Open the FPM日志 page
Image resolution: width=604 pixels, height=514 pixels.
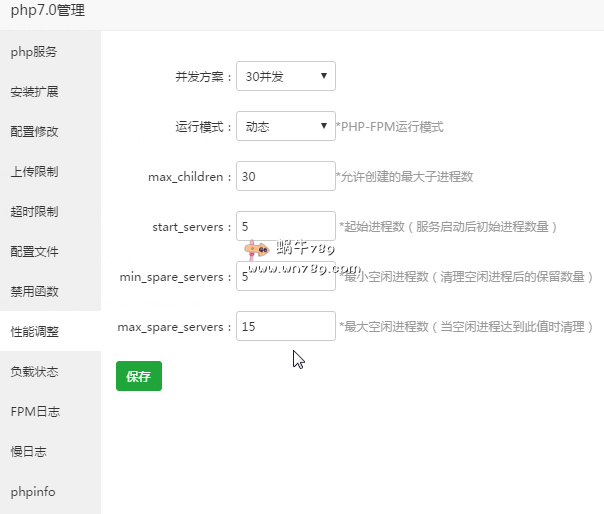pyautogui.click(x=34, y=412)
